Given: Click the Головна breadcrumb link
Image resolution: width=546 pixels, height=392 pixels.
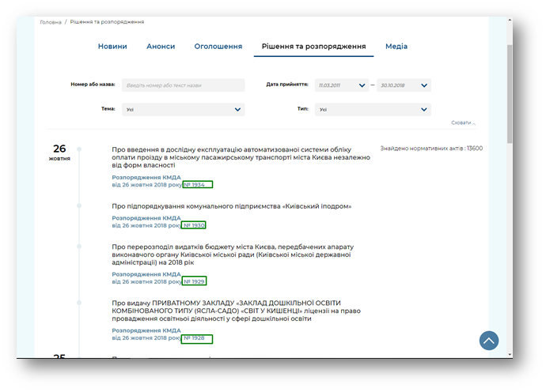Looking at the screenshot, I should click(x=51, y=22).
